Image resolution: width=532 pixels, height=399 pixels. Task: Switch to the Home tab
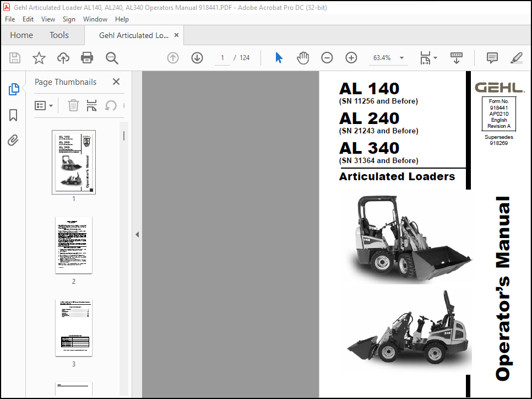point(21,35)
